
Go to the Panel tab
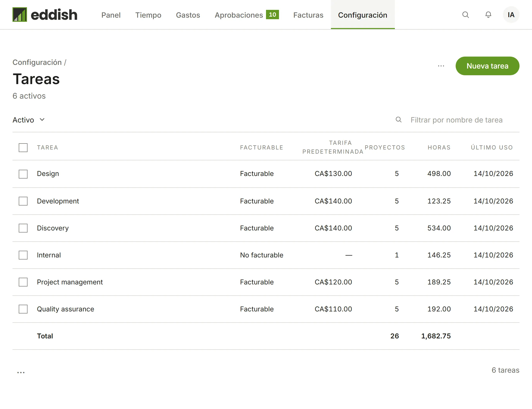111,15
